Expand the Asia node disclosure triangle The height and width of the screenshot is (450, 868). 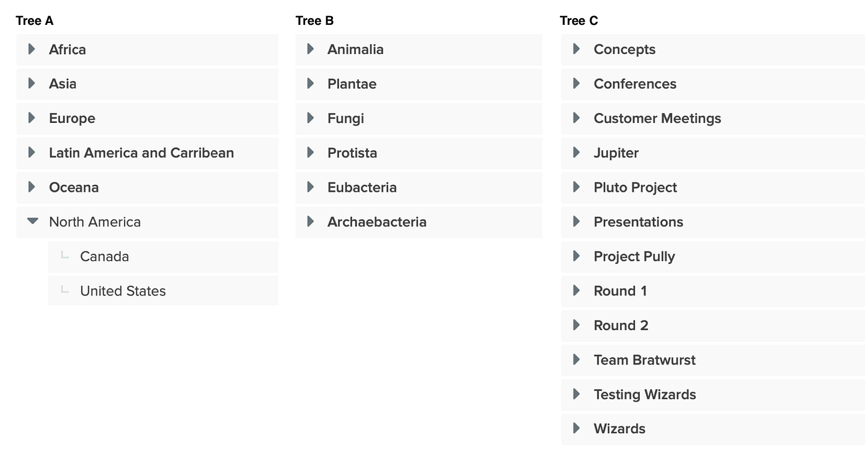tap(32, 83)
